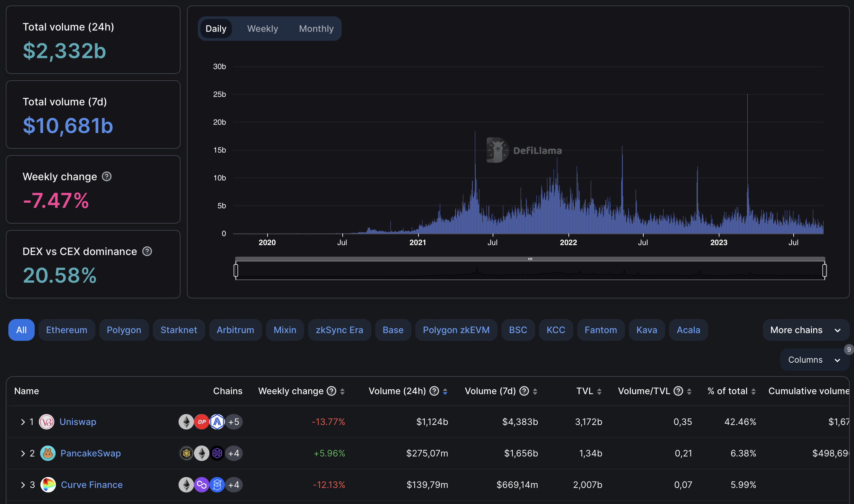The height and width of the screenshot is (504, 854).
Task: Filter by Starknet chain
Action: 179,330
